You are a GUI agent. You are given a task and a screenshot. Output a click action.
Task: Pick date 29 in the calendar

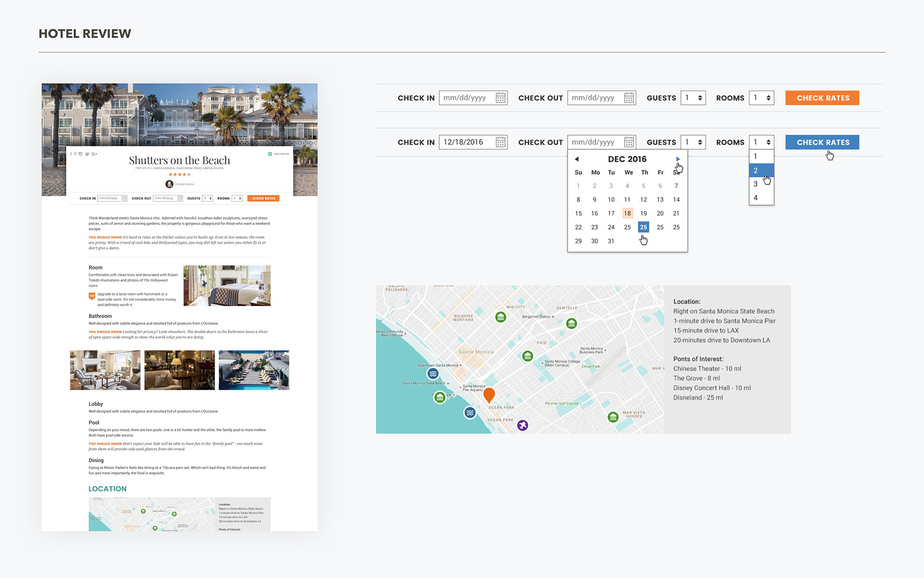point(578,241)
